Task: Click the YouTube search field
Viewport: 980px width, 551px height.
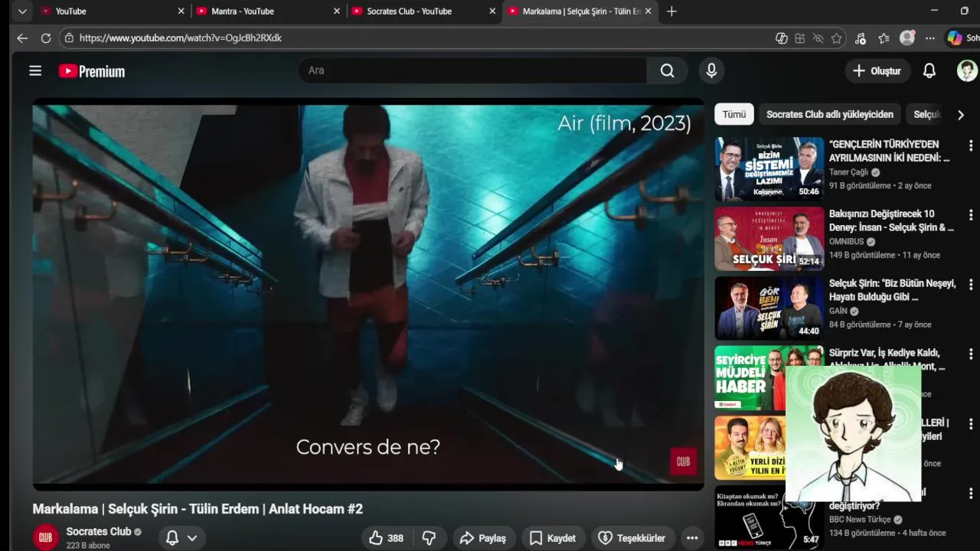Action: coord(472,70)
